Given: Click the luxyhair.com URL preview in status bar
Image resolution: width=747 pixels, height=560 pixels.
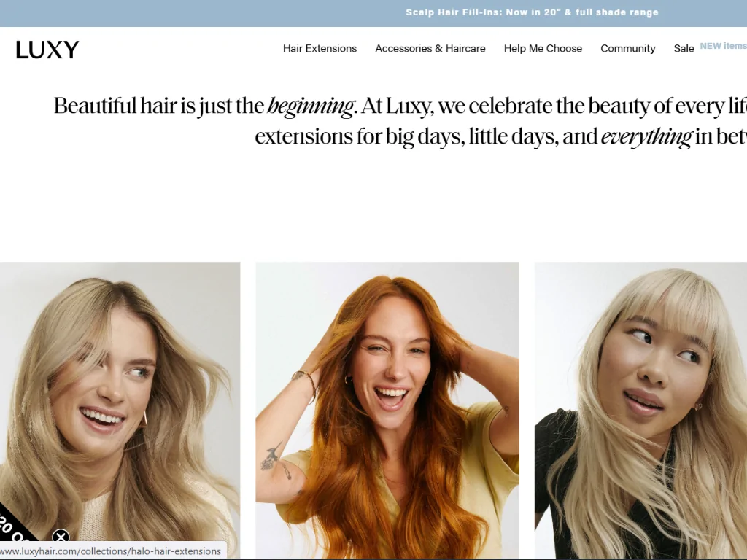Looking at the screenshot, I should click(x=112, y=551).
